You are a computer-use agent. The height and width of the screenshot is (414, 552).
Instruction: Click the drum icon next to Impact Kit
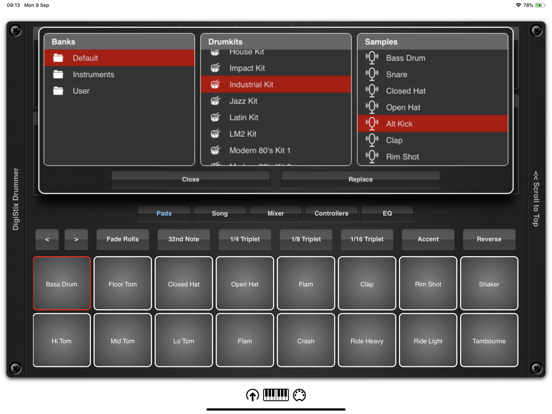(215, 68)
